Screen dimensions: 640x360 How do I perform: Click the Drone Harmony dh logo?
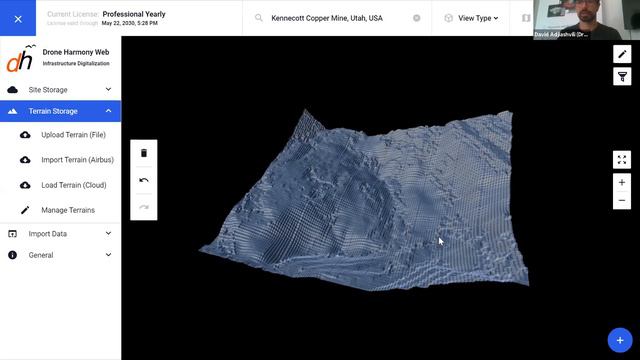[x=20, y=58]
